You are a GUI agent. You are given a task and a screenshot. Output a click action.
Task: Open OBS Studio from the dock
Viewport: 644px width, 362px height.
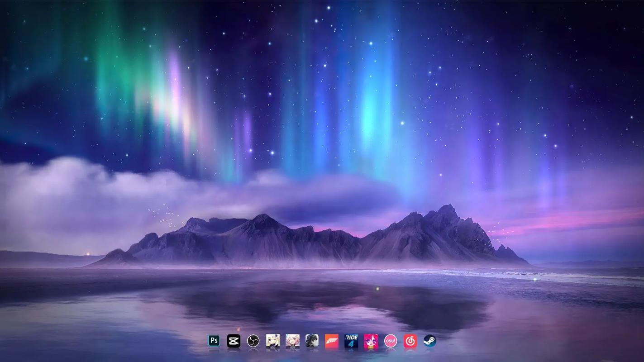click(253, 341)
